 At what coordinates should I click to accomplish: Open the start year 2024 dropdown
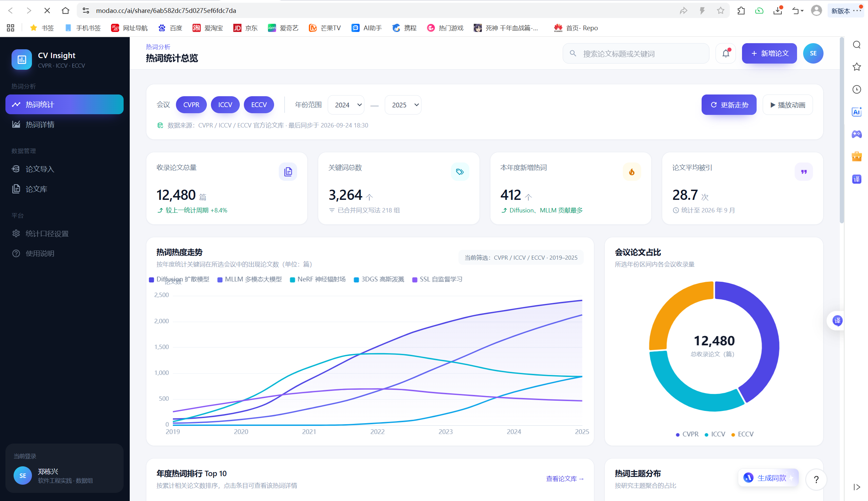pos(346,105)
